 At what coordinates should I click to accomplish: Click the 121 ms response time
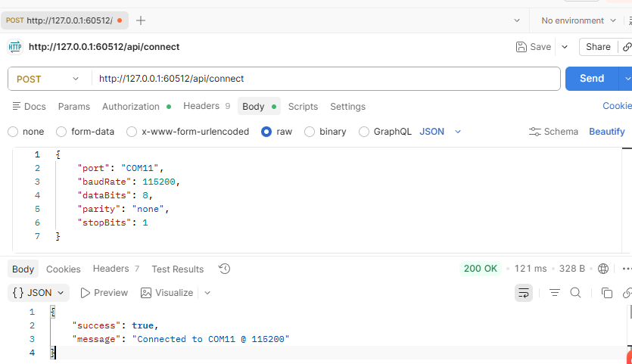click(x=531, y=269)
